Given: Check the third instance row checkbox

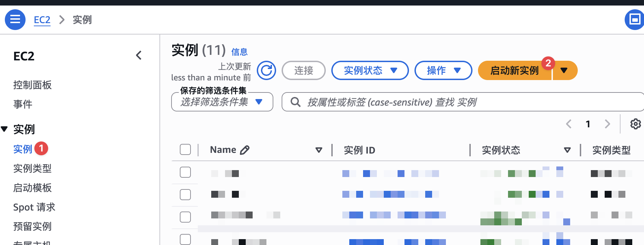Looking at the screenshot, I should 185,217.
